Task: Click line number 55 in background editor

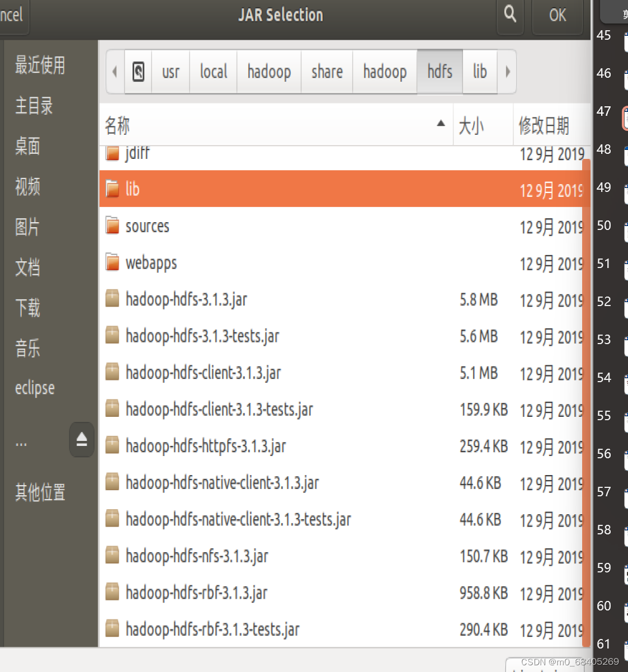Action: click(x=603, y=415)
